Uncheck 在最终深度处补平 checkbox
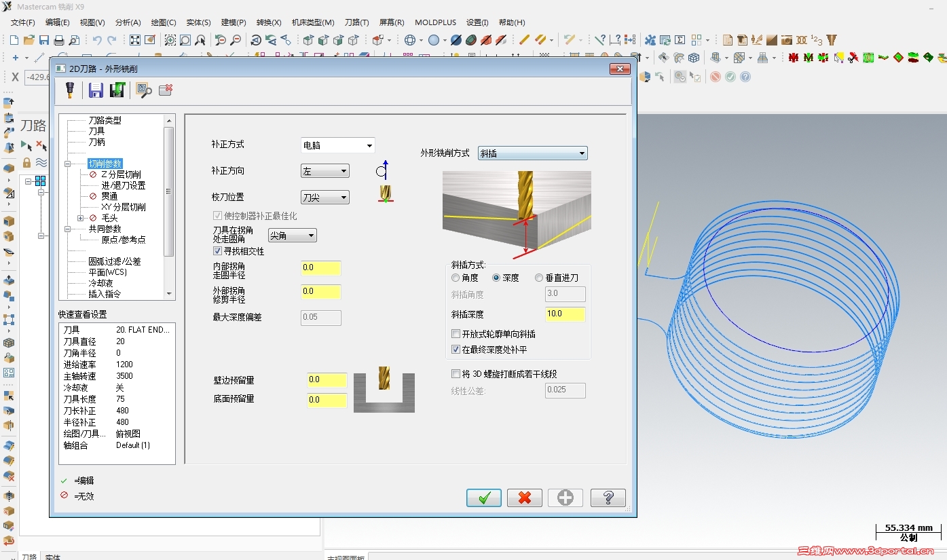Viewport: 947px width, 560px height. pyautogui.click(x=456, y=350)
